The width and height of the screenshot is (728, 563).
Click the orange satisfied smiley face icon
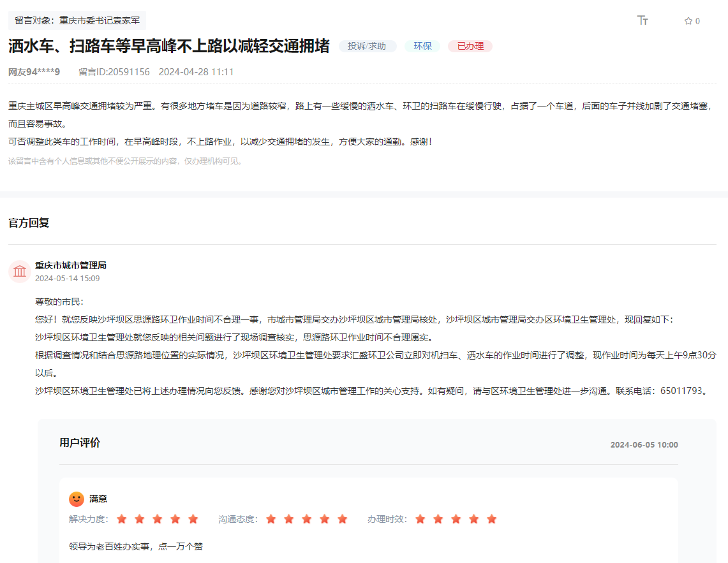[75, 499]
